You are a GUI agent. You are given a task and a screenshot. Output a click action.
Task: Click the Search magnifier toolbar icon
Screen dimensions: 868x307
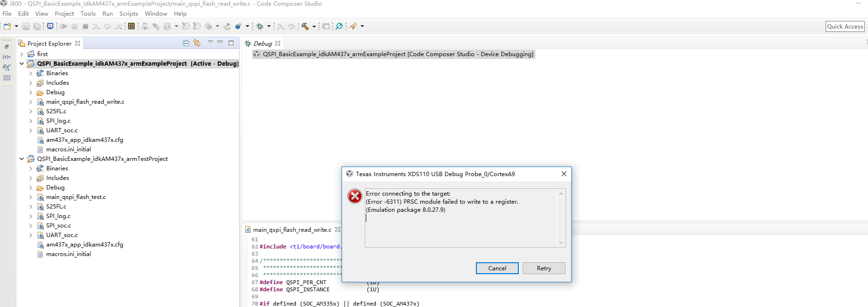(x=339, y=26)
